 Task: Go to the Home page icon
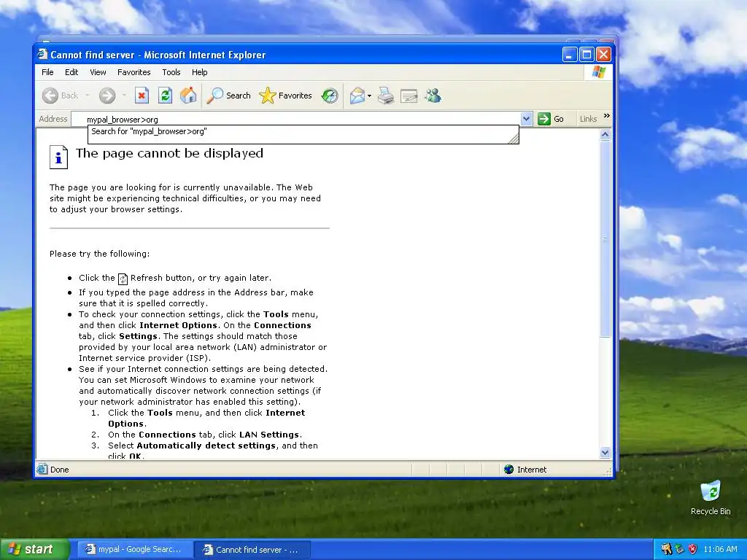tap(188, 96)
